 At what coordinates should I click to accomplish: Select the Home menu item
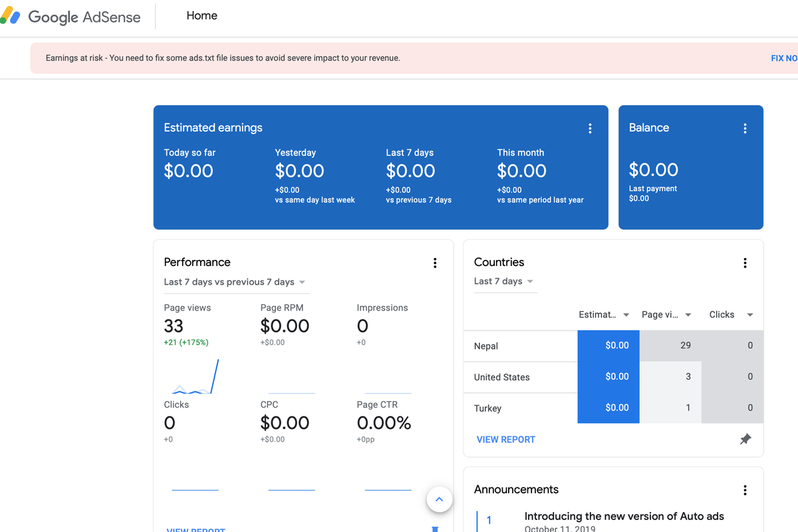(x=201, y=15)
